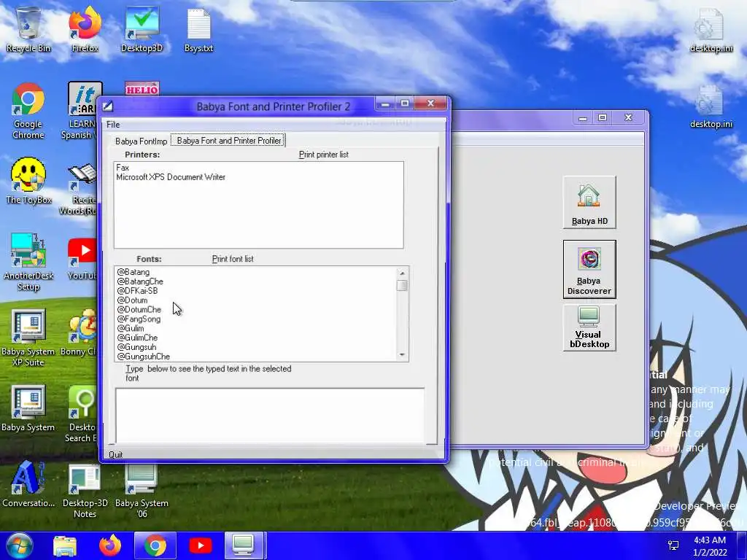The image size is (747, 560).
Task: Select the lower desktop.ini file icon
Action: 711,106
